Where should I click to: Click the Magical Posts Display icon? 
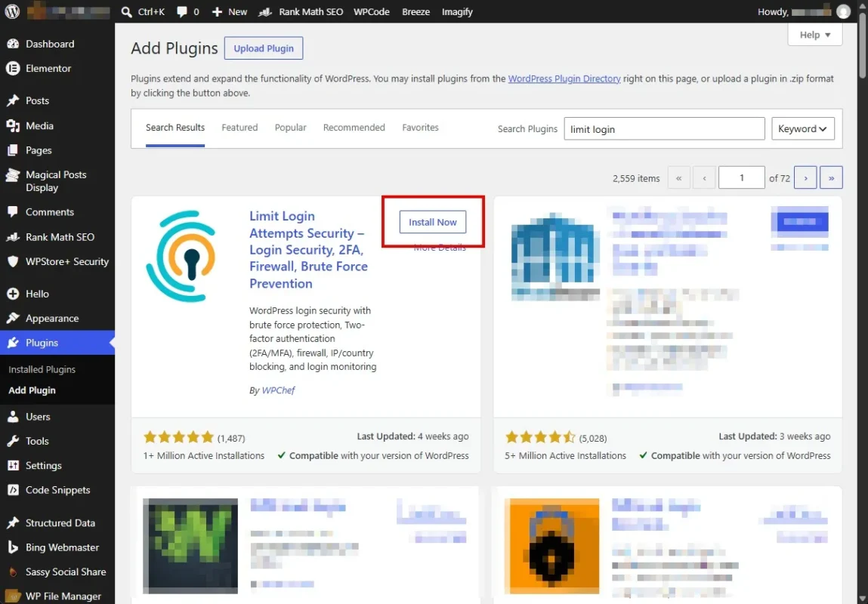pyautogui.click(x=13, y=175)
